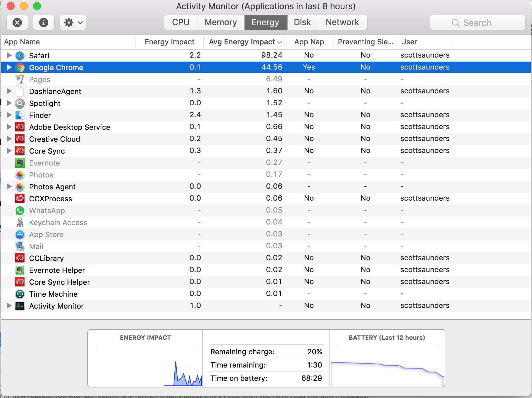
Task: Select the Keychain Access row name
Action: [x=58, y=223]
